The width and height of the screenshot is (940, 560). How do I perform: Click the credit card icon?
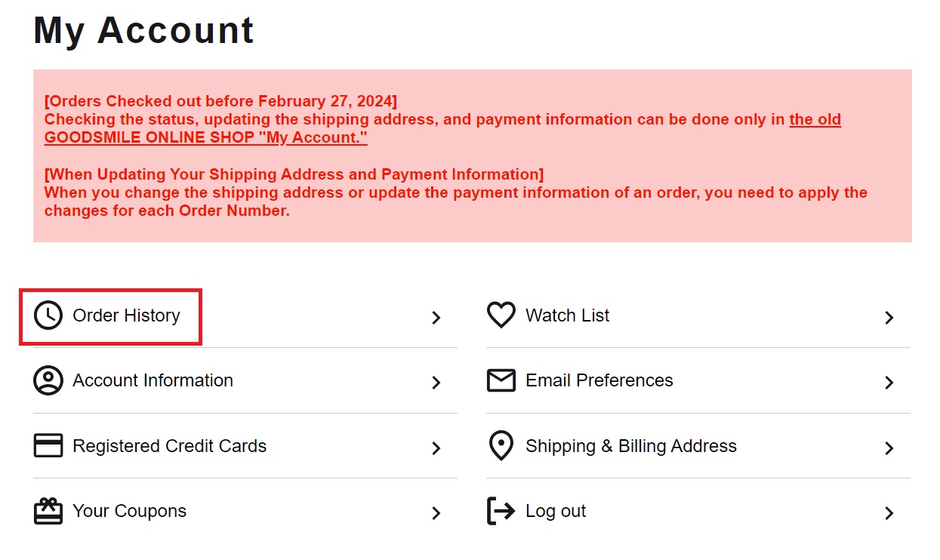[x=48, y=445]
